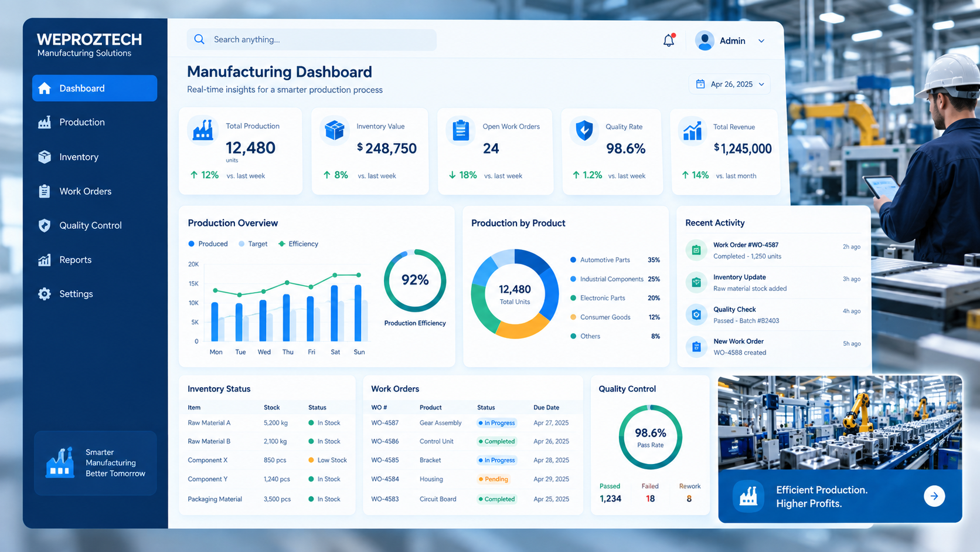This screenshot has width=980, height=552.
Task: Click the Smarter Manufacturing factory icon
Action: 60,463
